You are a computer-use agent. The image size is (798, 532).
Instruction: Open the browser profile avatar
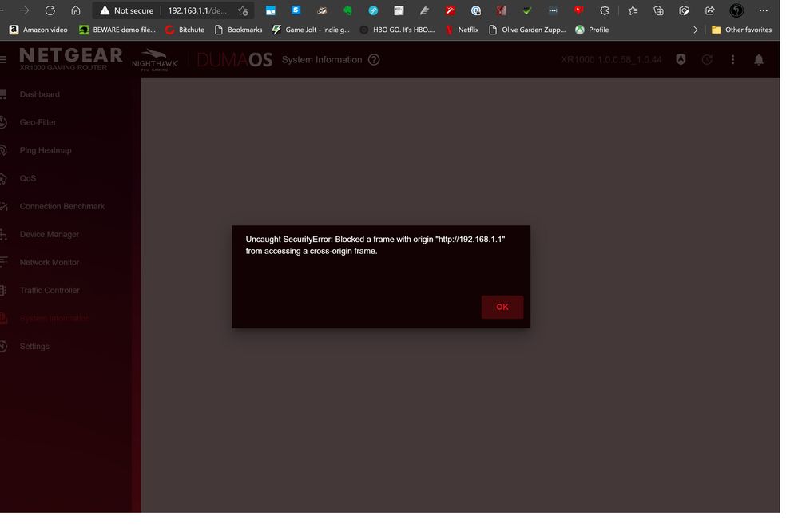(x=736, y=10)
